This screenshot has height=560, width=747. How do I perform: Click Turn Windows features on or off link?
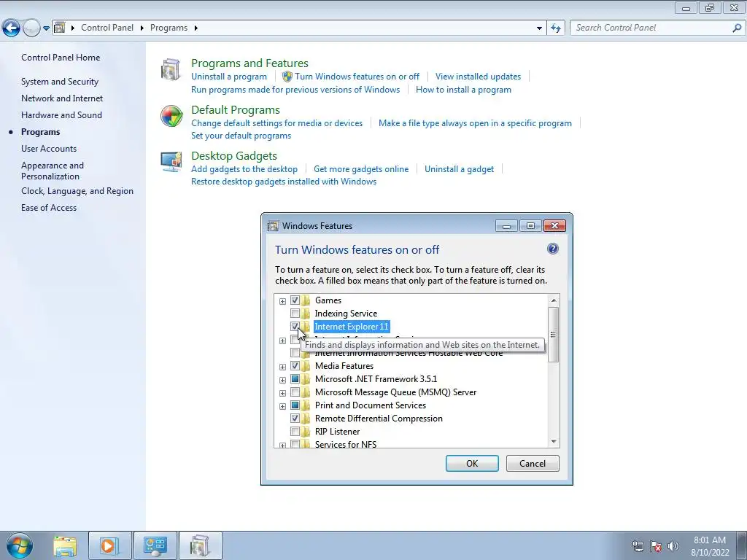tap(357, 77)
